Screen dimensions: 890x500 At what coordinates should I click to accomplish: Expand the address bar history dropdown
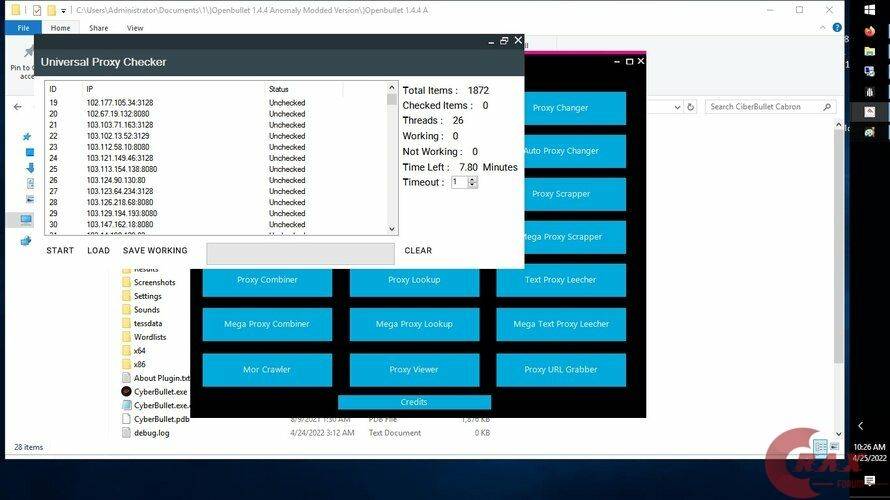pos(677,107)
